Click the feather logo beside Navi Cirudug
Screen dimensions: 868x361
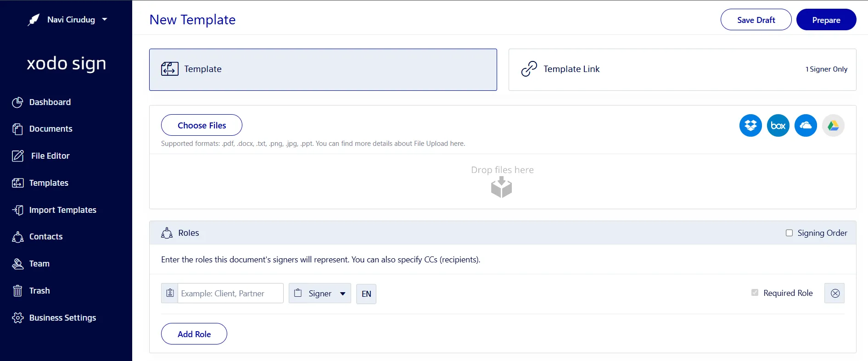pyautogui.click(x=34, y=20)
